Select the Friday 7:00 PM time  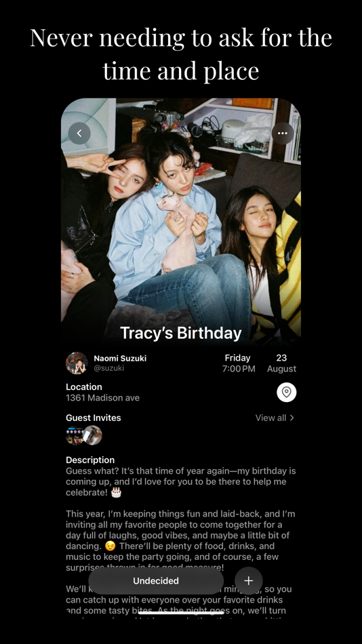point(239,363)
